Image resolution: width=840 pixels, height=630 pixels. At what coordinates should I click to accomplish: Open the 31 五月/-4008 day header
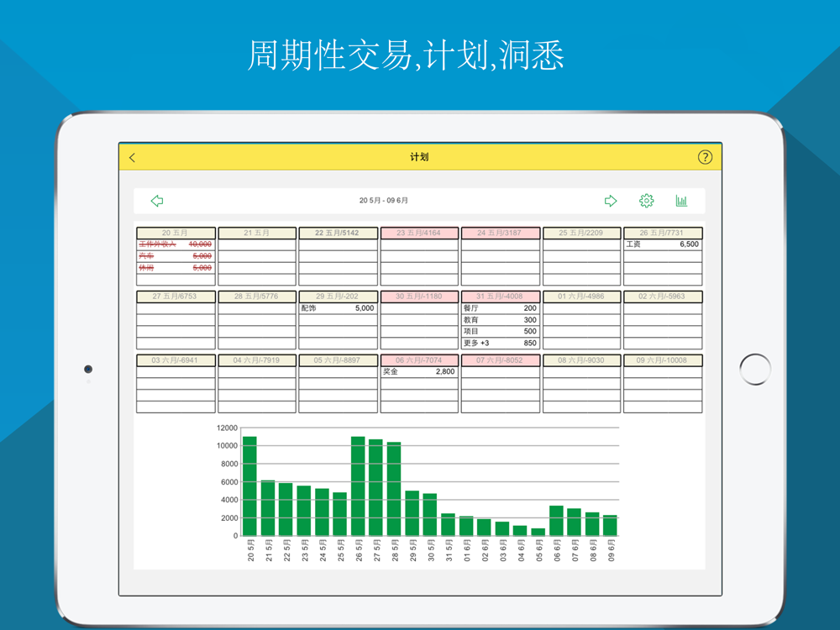pos(501,297)
